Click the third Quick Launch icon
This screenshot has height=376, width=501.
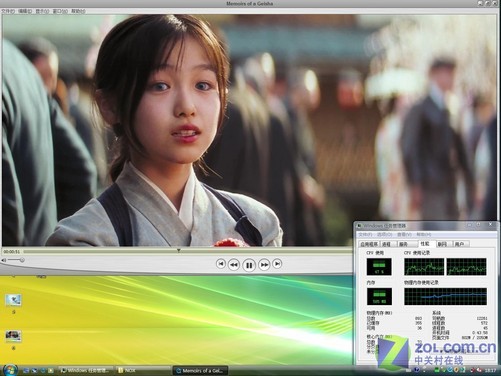[x=42, y=370]
